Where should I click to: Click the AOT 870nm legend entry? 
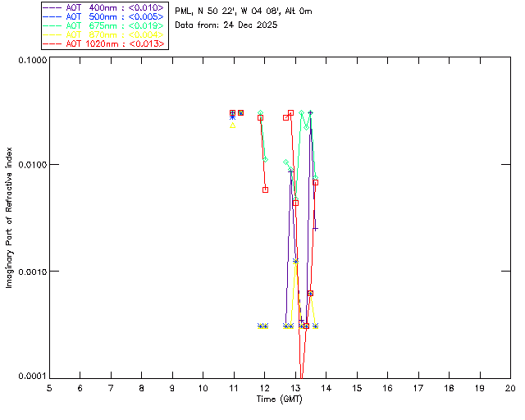(x=104, y=34)
